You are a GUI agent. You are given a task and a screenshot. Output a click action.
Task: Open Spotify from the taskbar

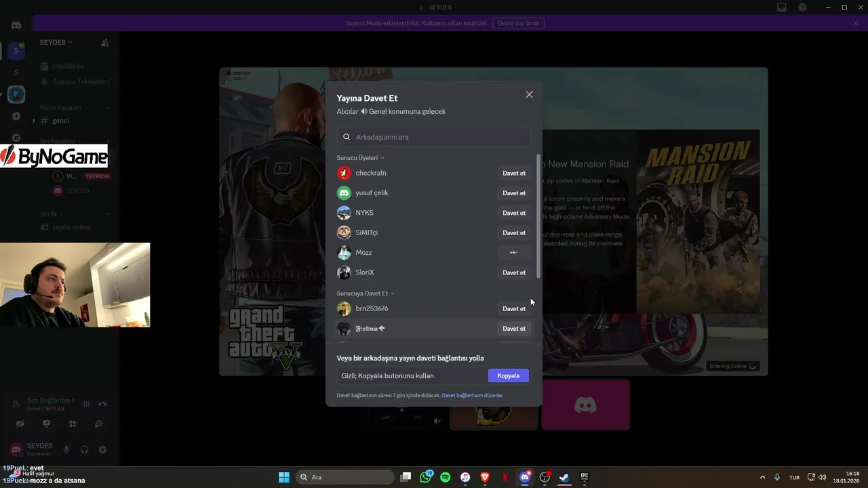[x=446, y=477]
